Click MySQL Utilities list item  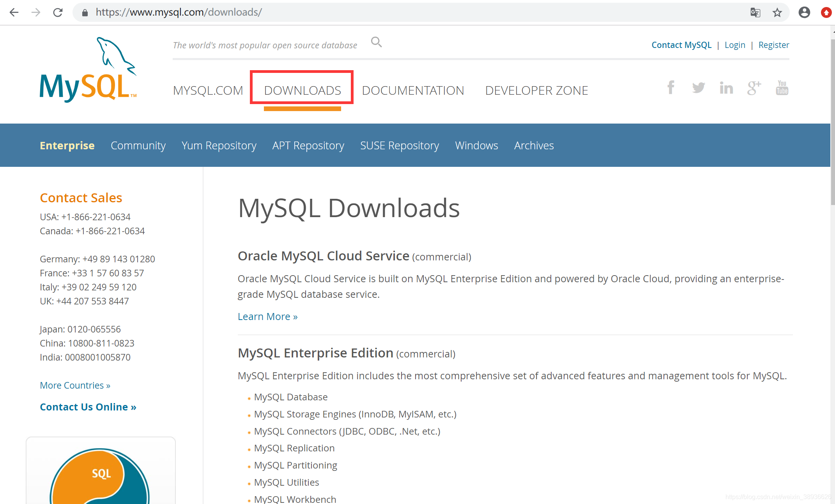click(287, 482)
